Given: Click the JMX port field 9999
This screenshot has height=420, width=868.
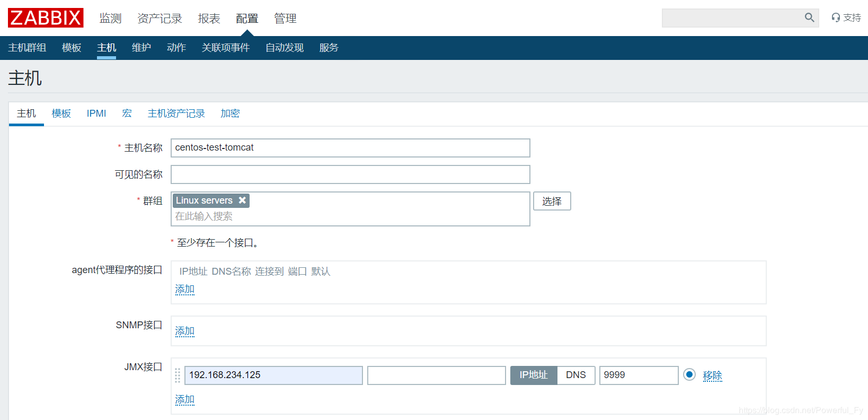Looking at the screenshot, I should tap(639, 375).
